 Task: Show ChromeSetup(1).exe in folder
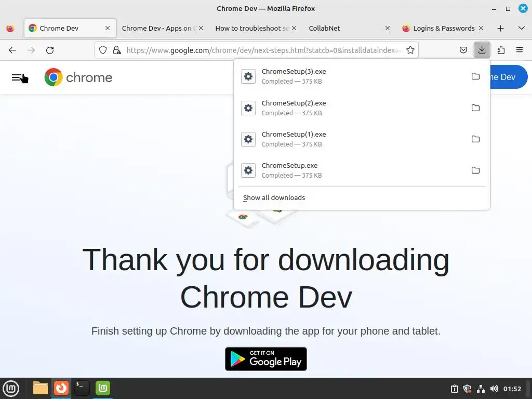click(475, 139)
